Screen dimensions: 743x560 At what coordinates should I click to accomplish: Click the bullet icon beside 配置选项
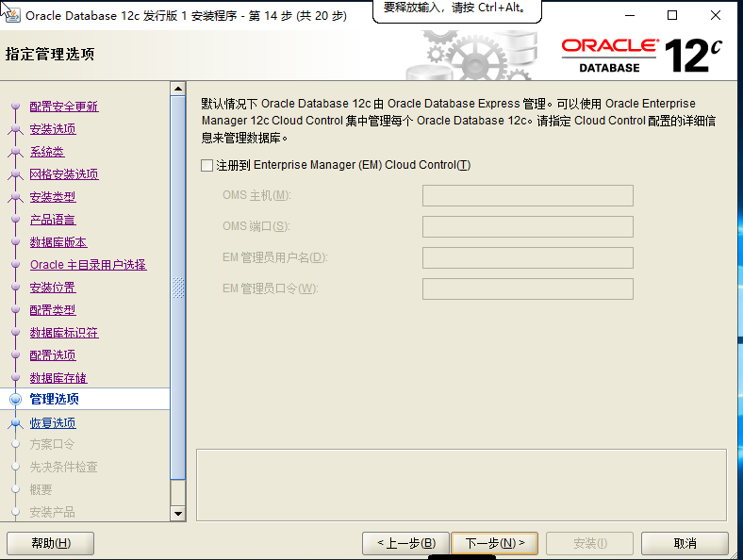click(16, 354)
